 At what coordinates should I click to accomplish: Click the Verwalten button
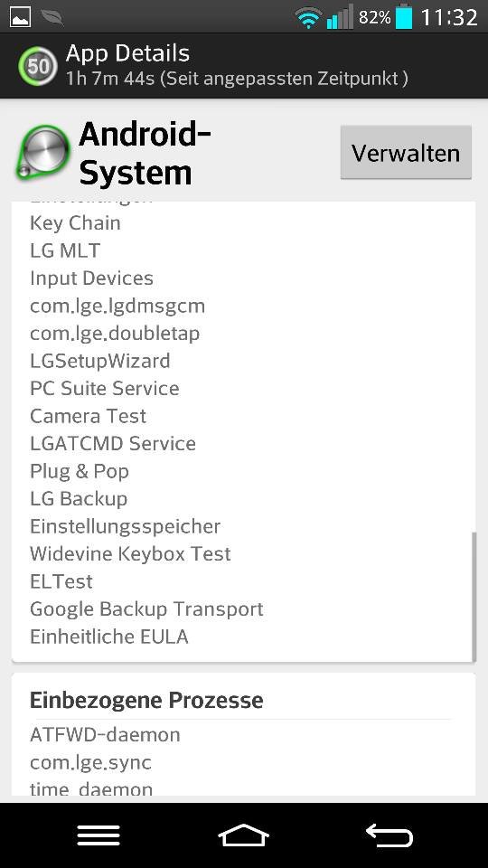[x=406, y=153]
